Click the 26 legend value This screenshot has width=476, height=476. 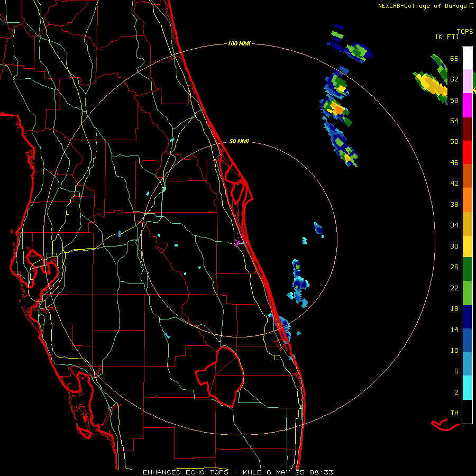pyautogui.click(x=454, y=267)
